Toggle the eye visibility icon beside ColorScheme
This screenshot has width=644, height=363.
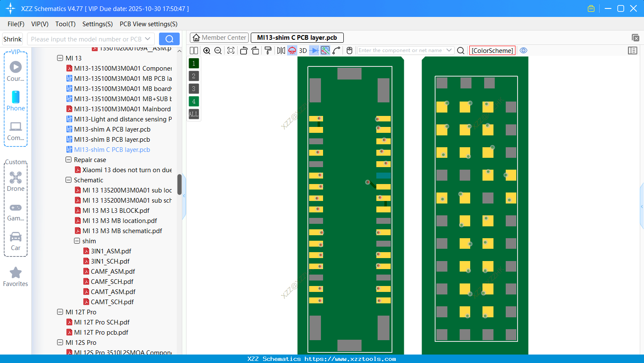click(523, 50)
